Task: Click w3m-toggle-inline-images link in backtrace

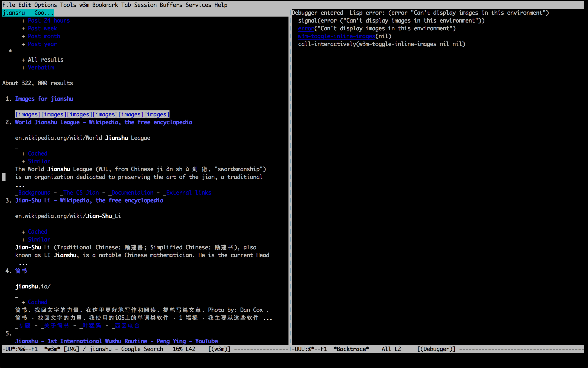Action: point(336,36)
